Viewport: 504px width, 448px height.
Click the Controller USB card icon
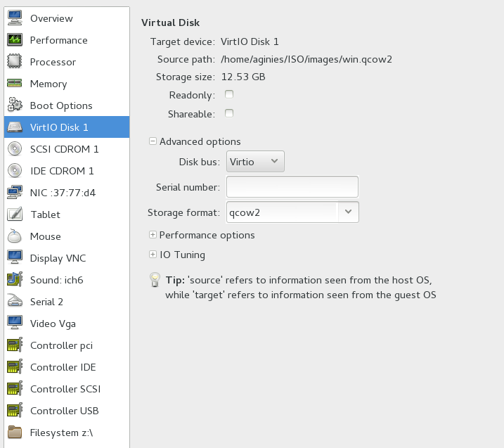click(15, 411)
